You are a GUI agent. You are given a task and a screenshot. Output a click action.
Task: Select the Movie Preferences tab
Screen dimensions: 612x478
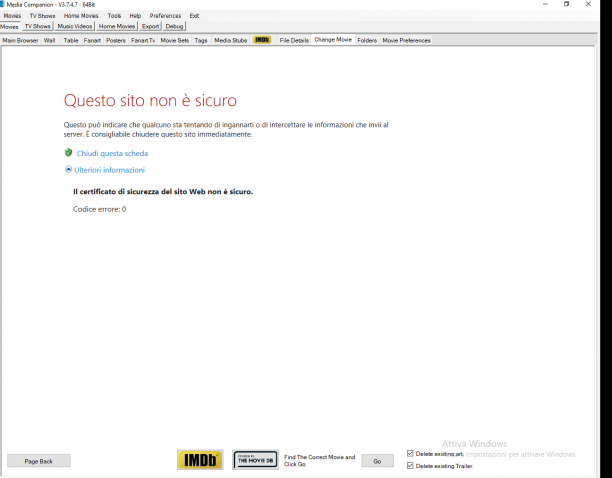point(406,40)
